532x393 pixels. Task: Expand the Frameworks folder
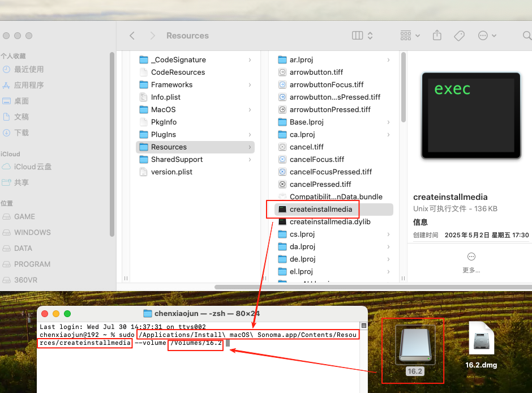[171, 85]
